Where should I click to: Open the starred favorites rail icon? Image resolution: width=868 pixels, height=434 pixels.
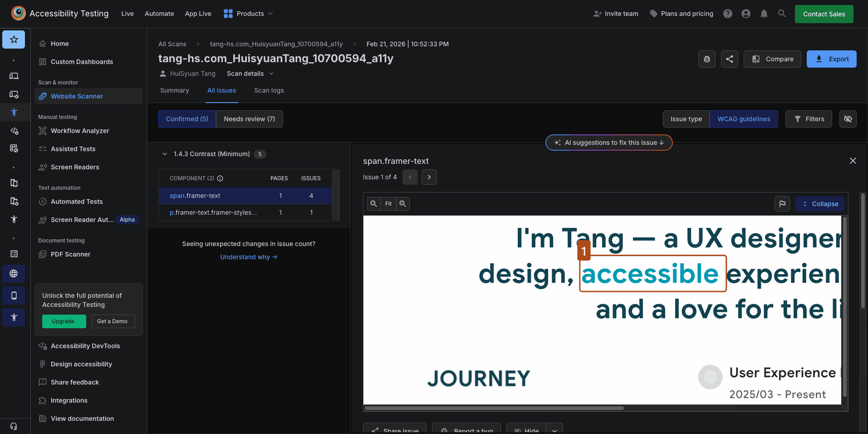[14, 39]
